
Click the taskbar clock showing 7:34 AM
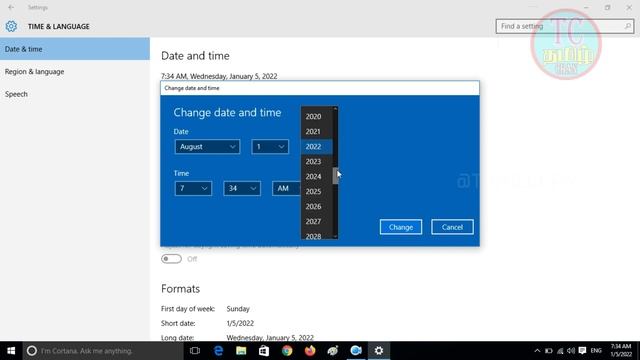pos(621,351)
